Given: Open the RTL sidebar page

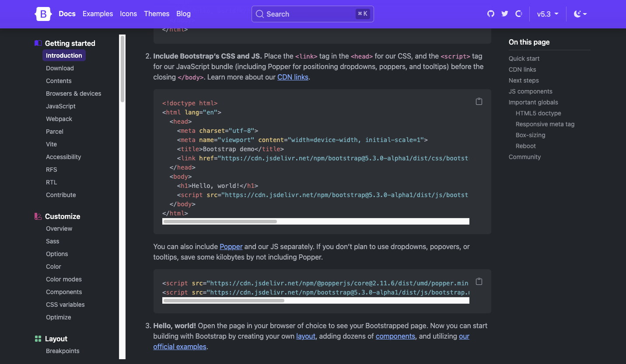Looking at the screenshot, I should [x=52, y=182].
